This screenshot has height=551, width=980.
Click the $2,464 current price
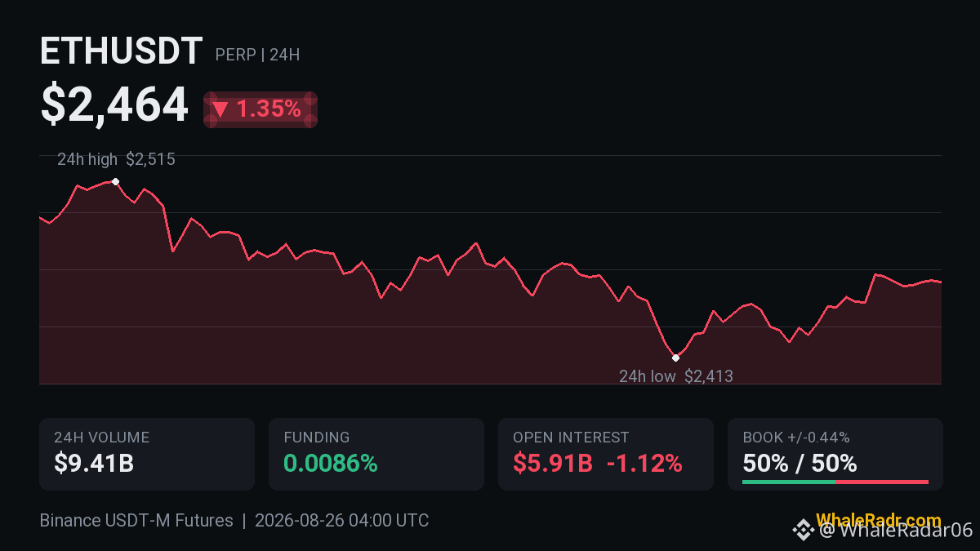[114, 105]
